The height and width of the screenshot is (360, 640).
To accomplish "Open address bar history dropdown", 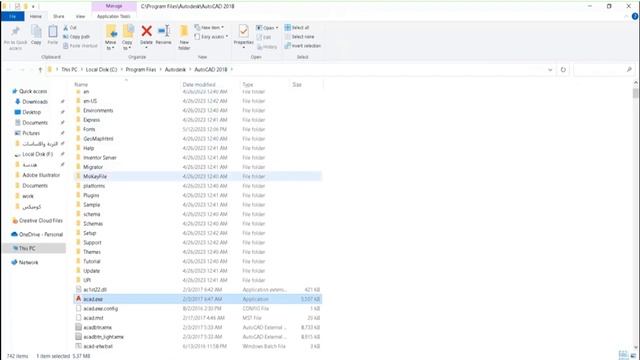I will click(x=550, y=70).
